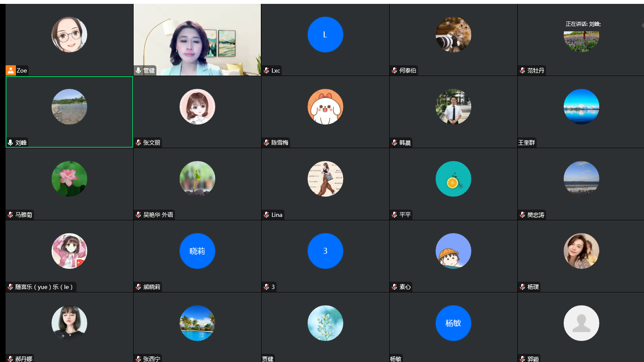Screen dimensions: 644x362
Task: Click the 吴艳华 外语 name label
Action: tap(158, 215)
